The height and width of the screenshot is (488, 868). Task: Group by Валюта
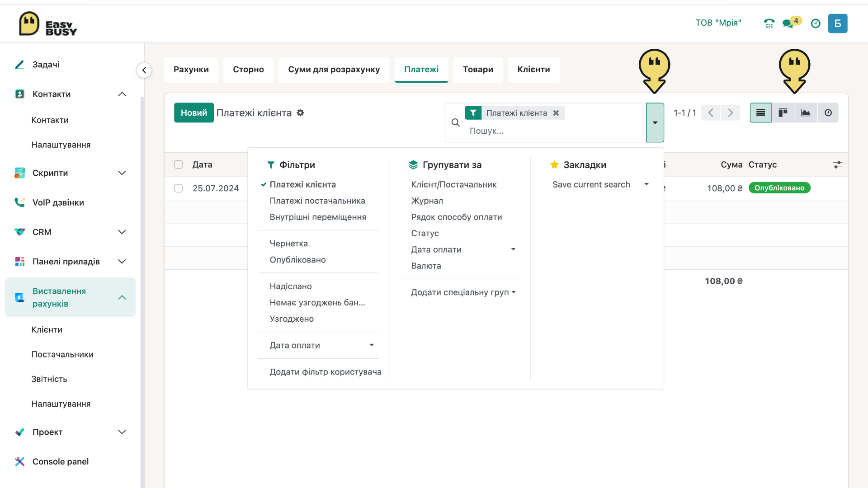click(x=426, y=266)
